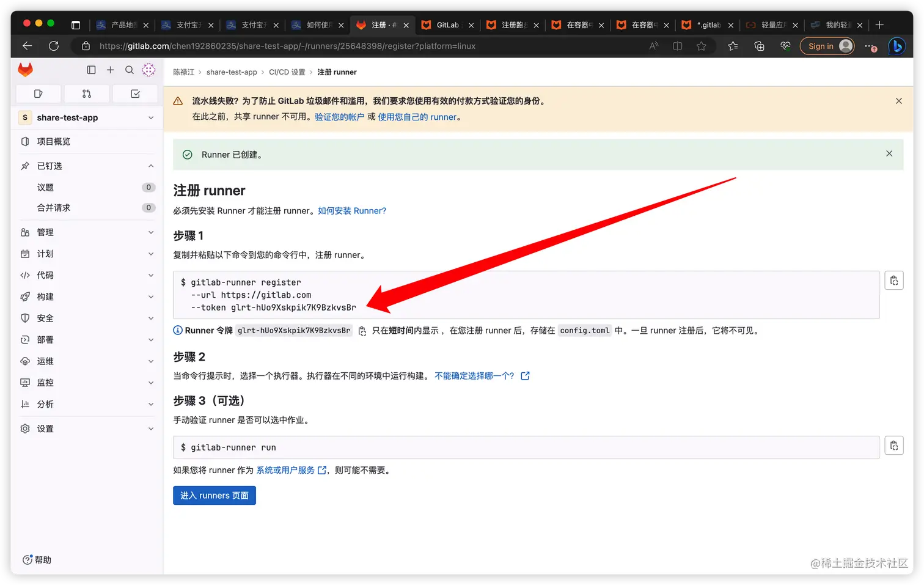Switch to the 'GitLab' browser tab

click(x=447, y=25)
